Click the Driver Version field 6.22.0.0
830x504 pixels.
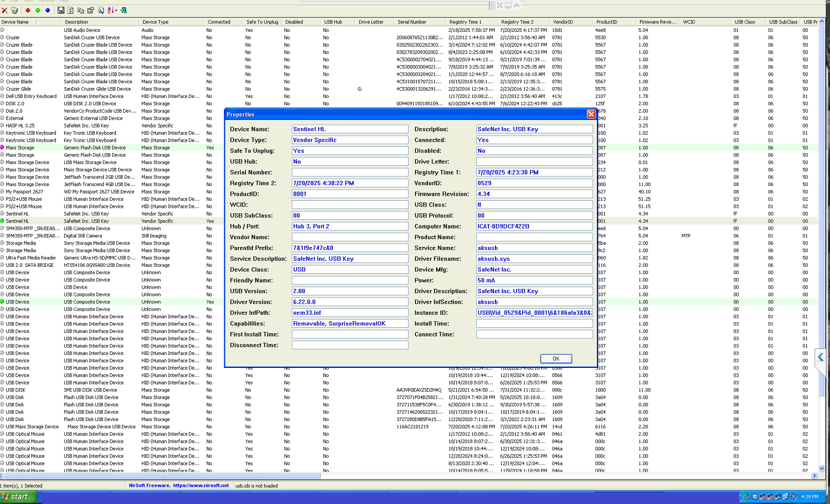[x=350, y=302]
